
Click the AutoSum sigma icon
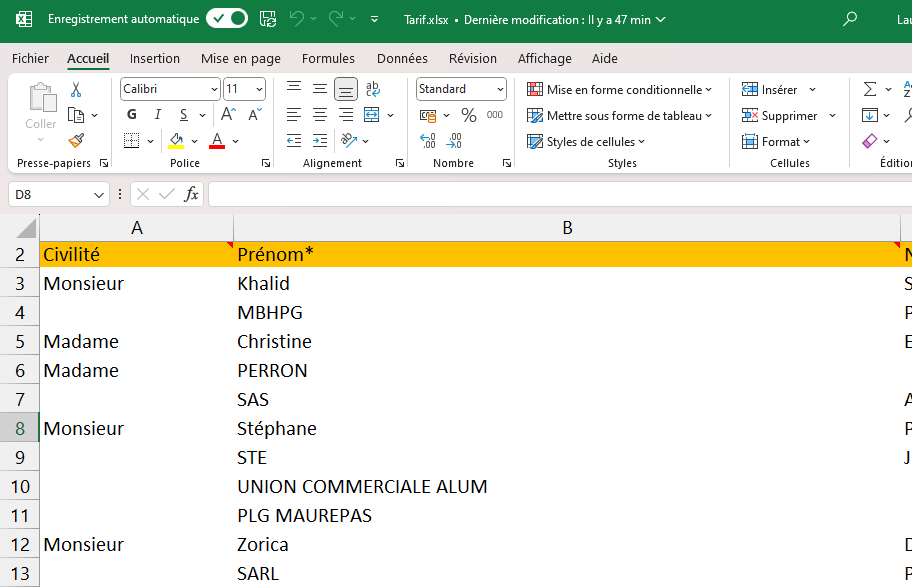[870, 90]
